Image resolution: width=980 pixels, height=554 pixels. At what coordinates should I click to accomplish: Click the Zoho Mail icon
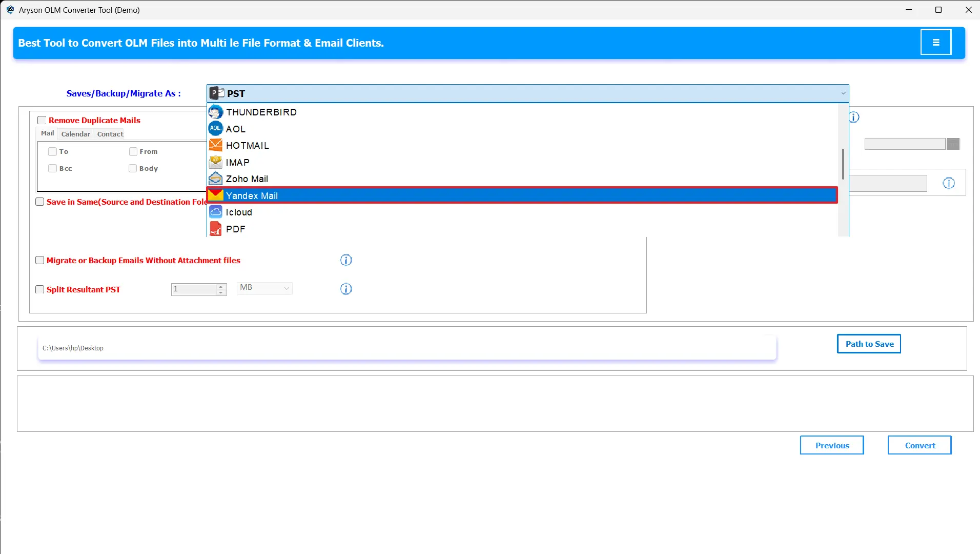click(x=216, y=179)
